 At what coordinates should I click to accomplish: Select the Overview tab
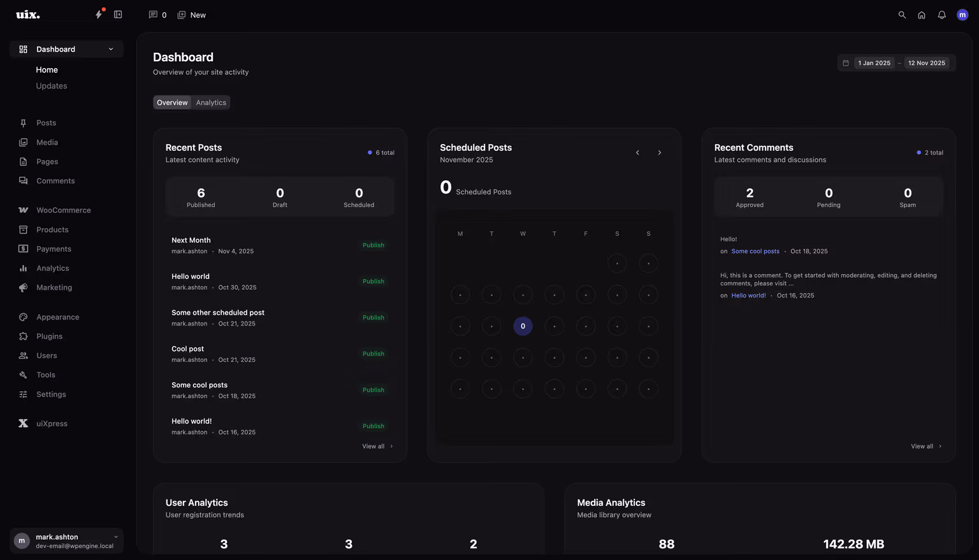[x=171, y=102]
